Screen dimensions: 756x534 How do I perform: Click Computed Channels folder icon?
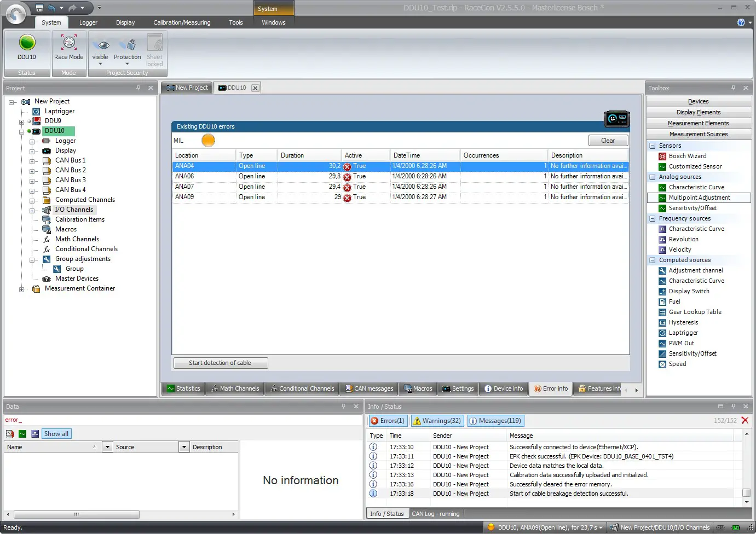point(47,200)
